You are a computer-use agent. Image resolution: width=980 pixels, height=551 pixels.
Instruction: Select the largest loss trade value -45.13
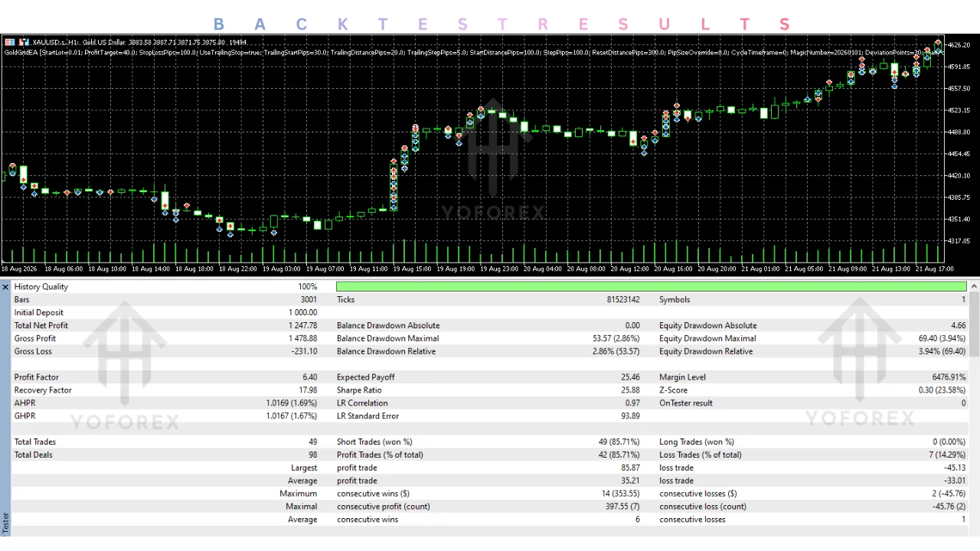[x=955, y=468]
